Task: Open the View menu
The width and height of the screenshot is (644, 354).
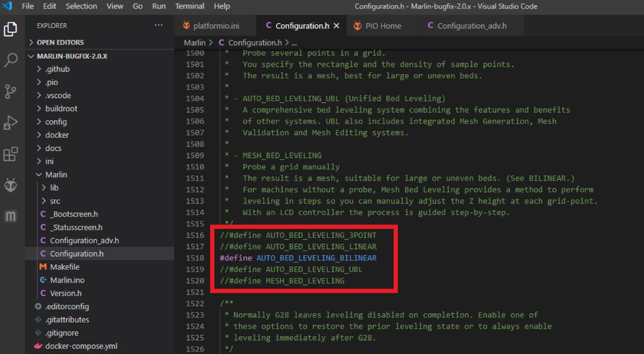Action: (x=115, y=6)
